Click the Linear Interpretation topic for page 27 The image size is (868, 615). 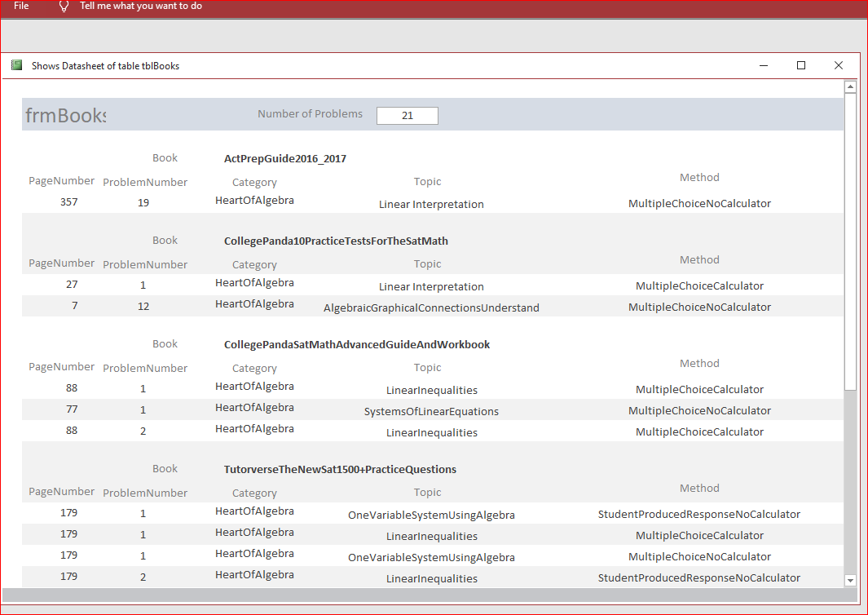click(x=431, y=287)
